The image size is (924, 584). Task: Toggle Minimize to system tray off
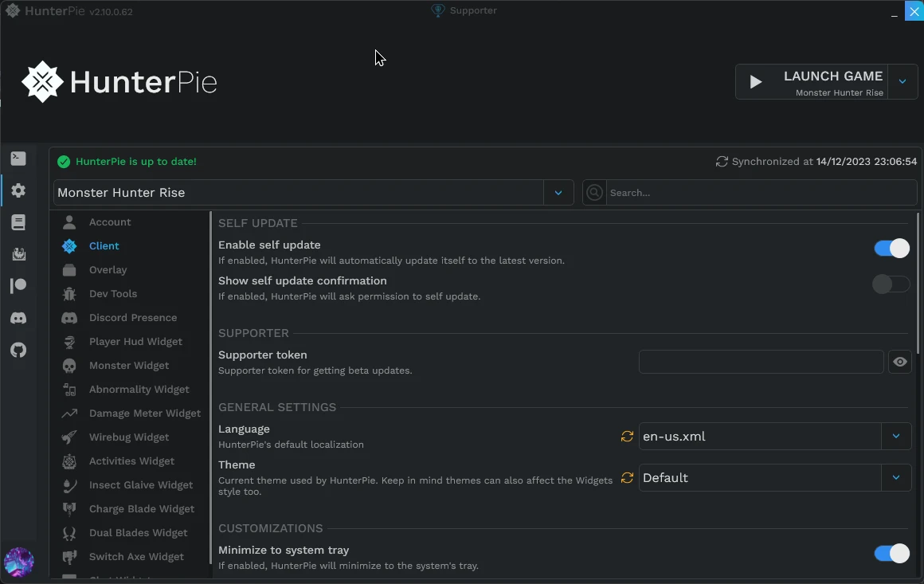pyautogui.click(x=891, y=554)
